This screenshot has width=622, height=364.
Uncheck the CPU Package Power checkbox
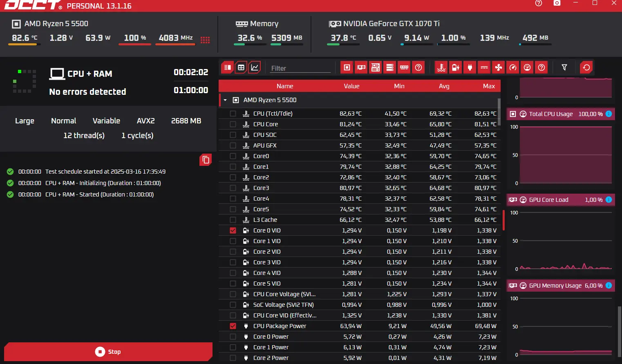click(233, 326)
